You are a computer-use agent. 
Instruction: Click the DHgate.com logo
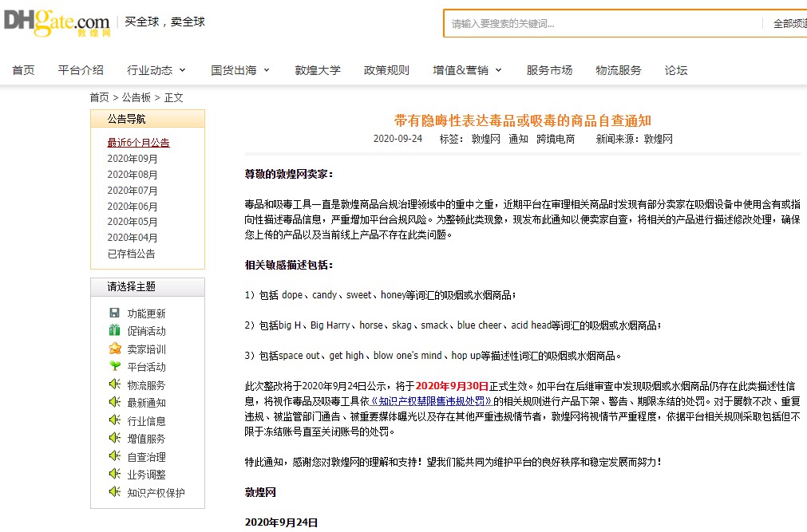click(x=57, y=23)
